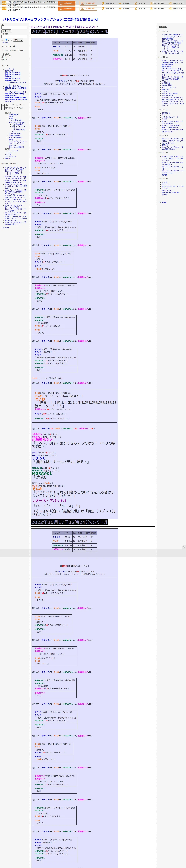
Task: Open oratrio in 更新履歴
Action: [165, 194]
